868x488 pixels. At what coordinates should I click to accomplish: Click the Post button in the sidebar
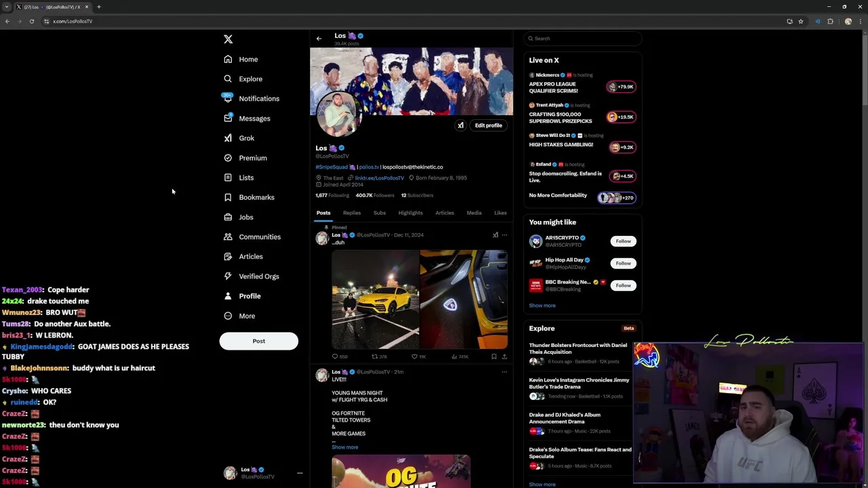pos(258,341)
